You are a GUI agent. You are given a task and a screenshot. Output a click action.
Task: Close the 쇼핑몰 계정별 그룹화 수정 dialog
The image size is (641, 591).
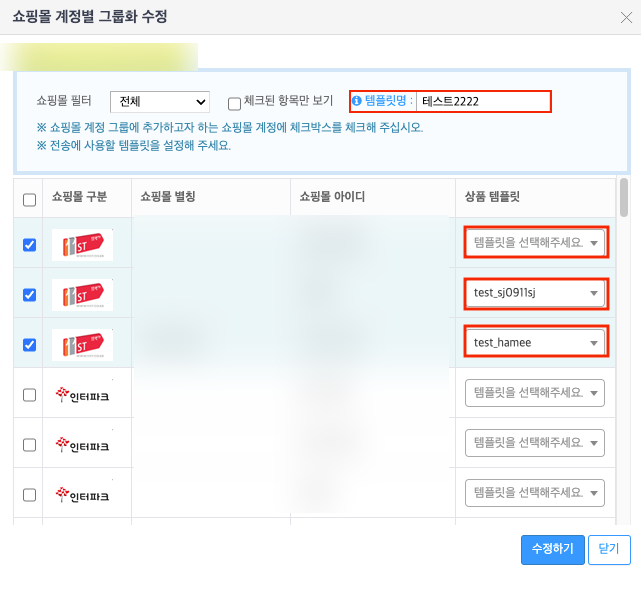coord(626,18)
